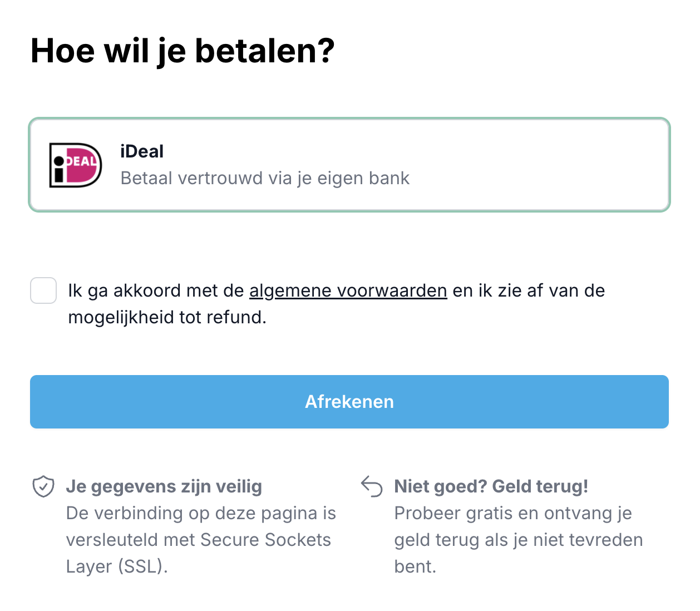Click the 'Ik ga akkoord met de' label
The height and width of the screenshot is (611, 700).
pos(156,290)
